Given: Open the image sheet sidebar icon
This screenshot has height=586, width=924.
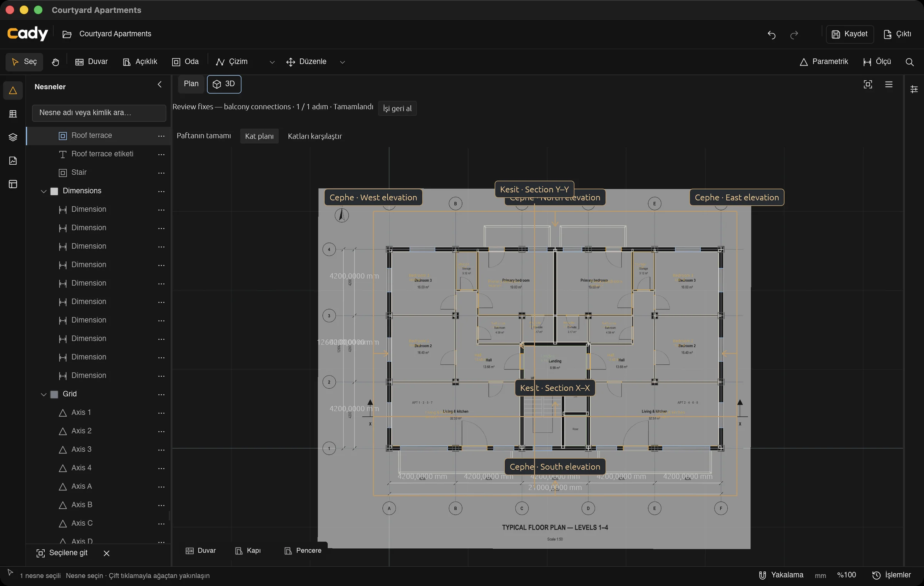Looking at the screenshot, I should (13, 161).
